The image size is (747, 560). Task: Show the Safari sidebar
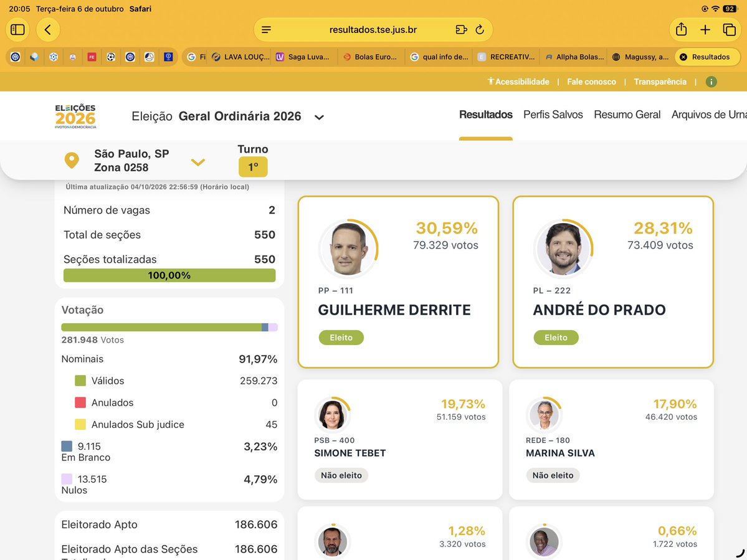(17, 29)
